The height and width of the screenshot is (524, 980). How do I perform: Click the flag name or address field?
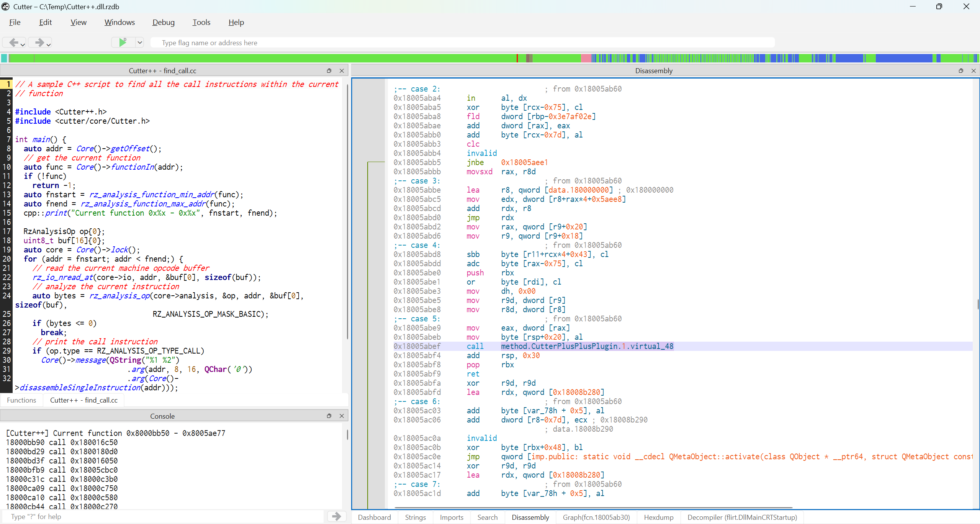pyautogui.click(x=463, y=43)
